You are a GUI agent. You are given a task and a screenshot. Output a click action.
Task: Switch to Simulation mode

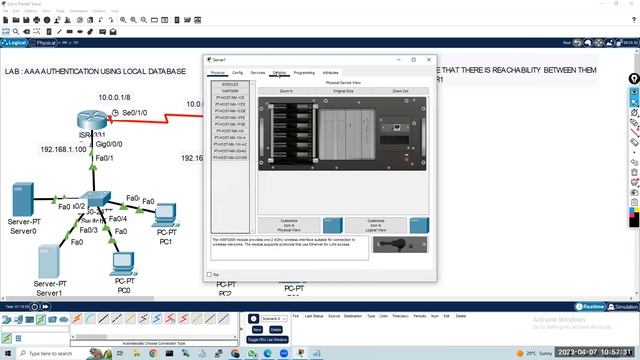click(623, 307)
